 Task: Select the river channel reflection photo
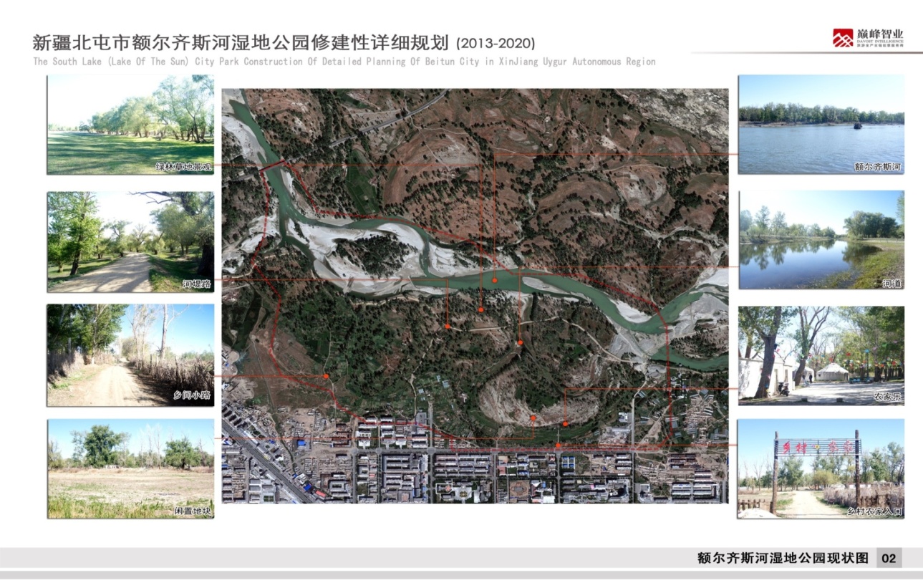(821, 240)
